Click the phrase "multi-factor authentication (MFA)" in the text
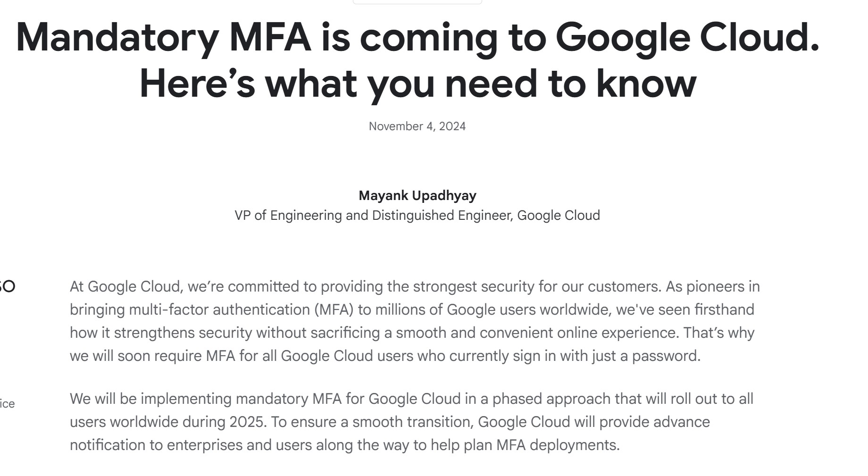 [242, 309]
